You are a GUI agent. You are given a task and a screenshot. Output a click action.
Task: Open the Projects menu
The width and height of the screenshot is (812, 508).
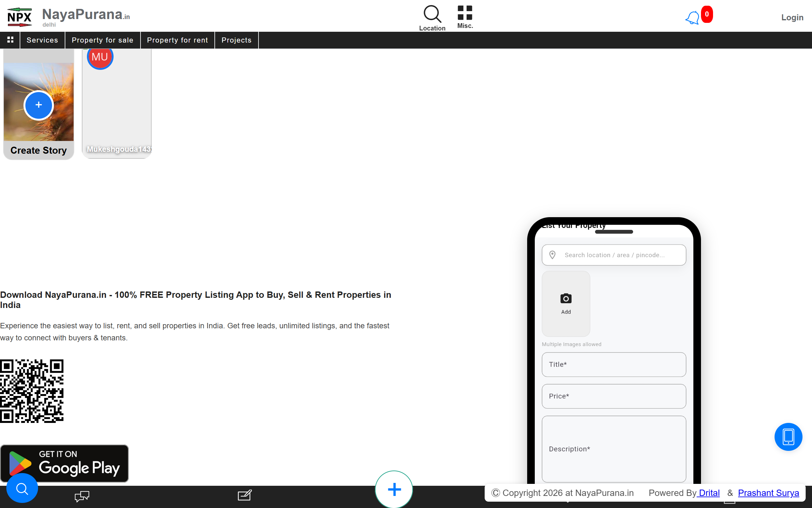237,40
